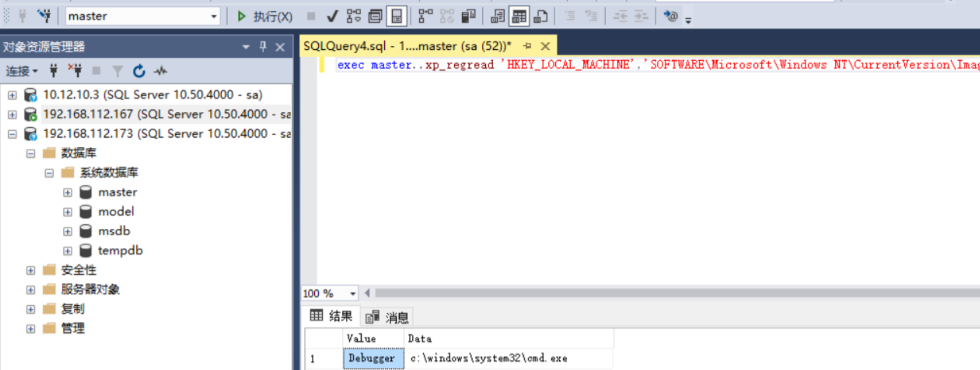Viewport: 980px width, 370px height.
Task: Expand the 管理 folder
Action: point(31,329)
